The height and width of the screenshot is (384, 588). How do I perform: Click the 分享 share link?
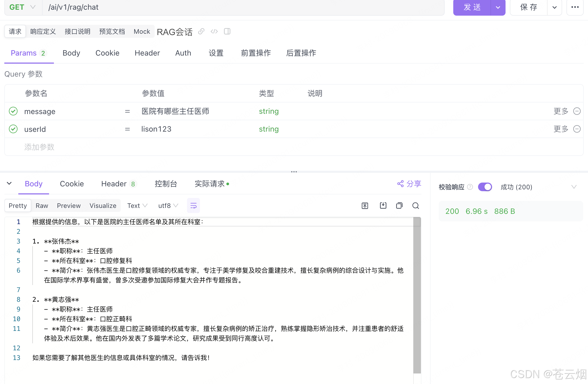click(x=409, y=184)
